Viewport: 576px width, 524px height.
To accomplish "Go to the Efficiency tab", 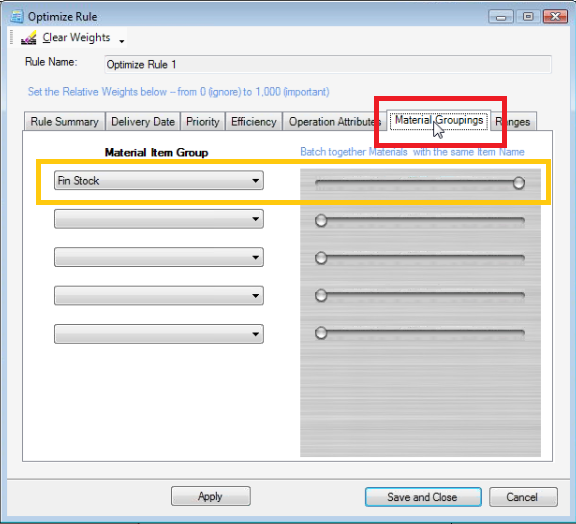I will (253, 122).
